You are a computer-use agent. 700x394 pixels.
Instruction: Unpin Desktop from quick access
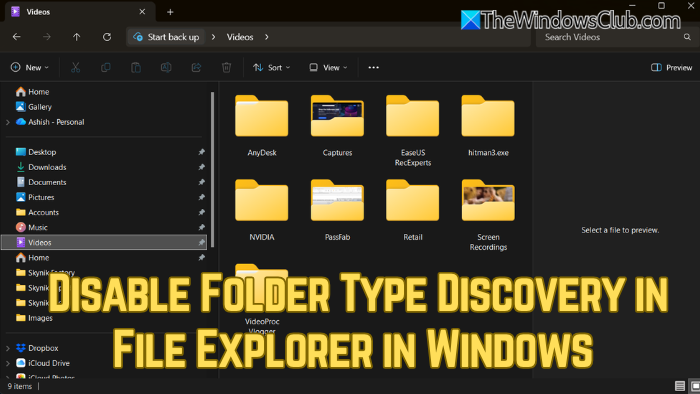pyautogui.click(x=201, y=152)
